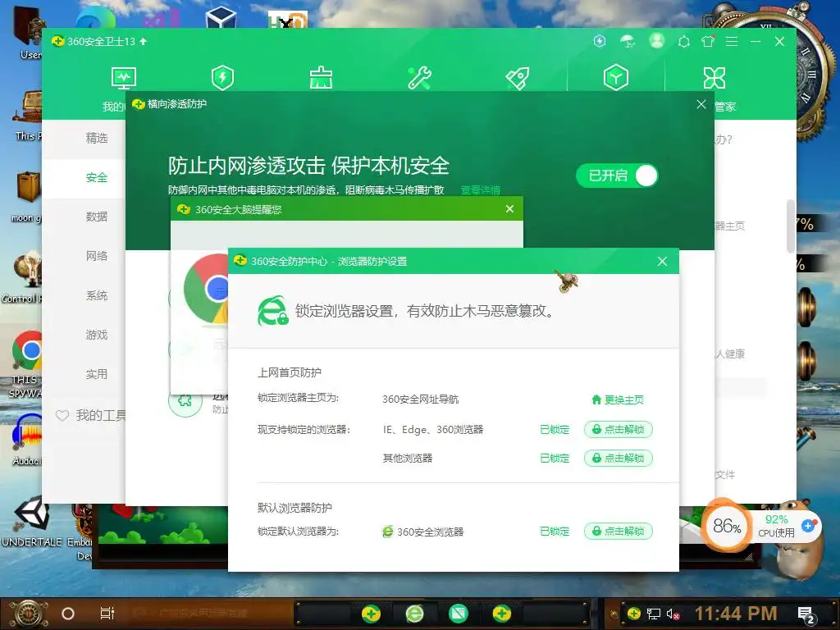Select the 网络 sidebar tab
This screenshot has width=840, height=630.
pos(97,256)
